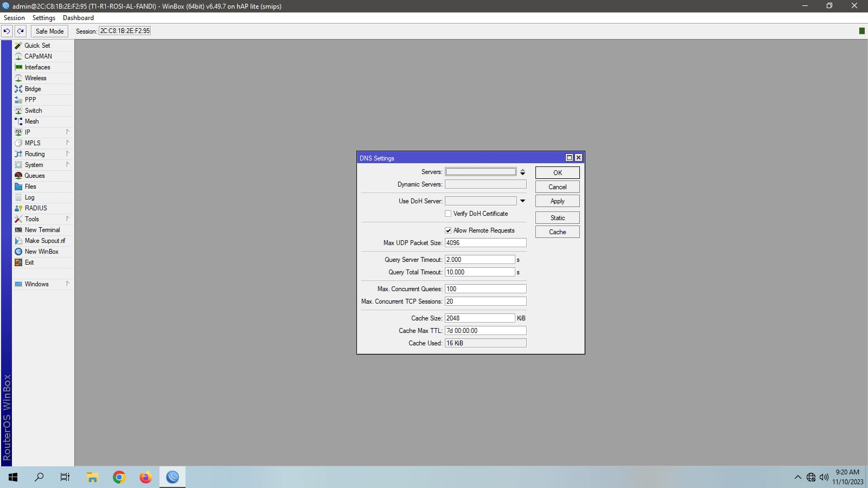Click Make Supout.rif

[x=43, y=241]
